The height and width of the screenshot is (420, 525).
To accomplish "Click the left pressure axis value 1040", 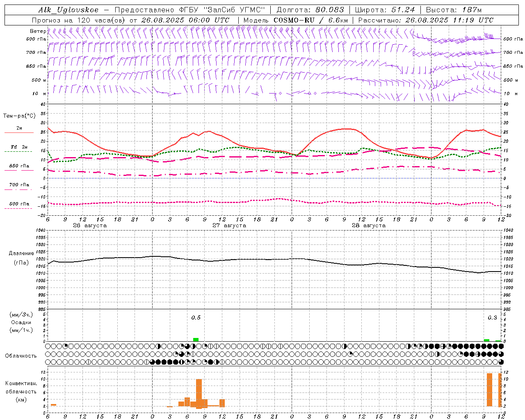I will click(x=40, y=230).
